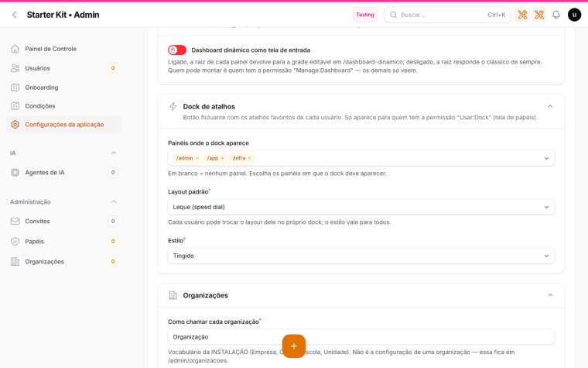Collapse the IA sidebar group
Screen dimensions: 588x368
click(x=114, y=153)
